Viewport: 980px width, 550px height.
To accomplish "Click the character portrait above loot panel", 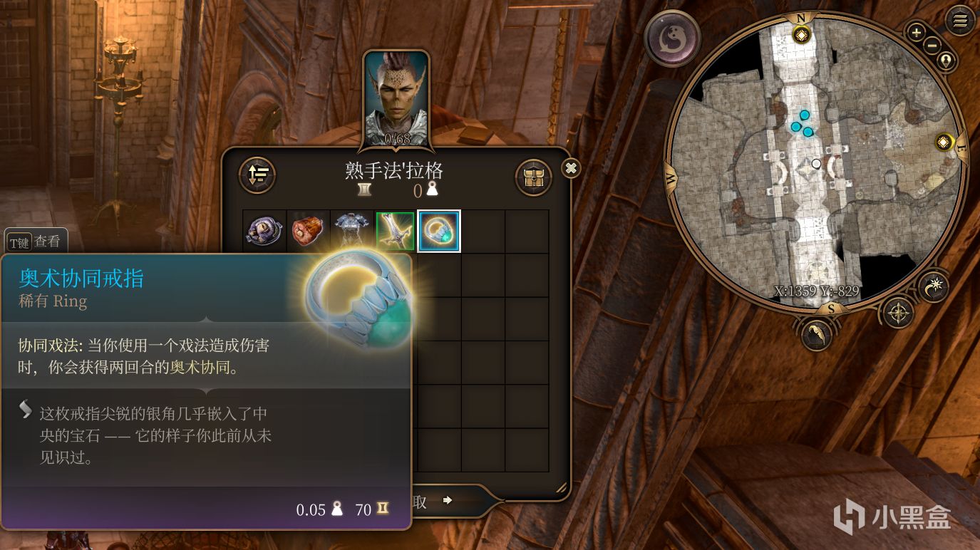I will (396, 99).
